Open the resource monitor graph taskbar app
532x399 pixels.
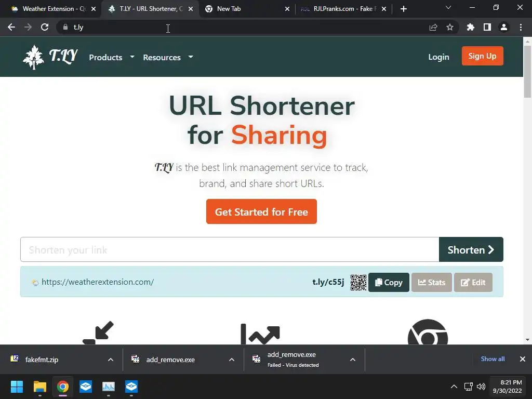[109, 387]
